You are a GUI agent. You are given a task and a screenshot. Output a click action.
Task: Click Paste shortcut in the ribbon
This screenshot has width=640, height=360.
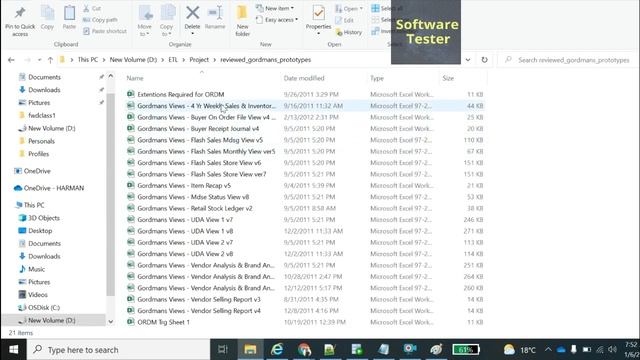(105, 31)
